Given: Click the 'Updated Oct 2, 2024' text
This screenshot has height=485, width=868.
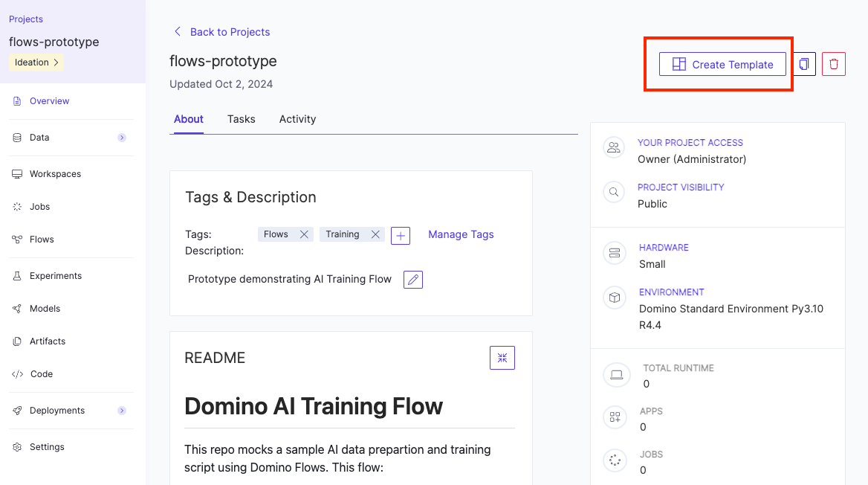Looking at the screenshot, I should [x=221, y=84].
